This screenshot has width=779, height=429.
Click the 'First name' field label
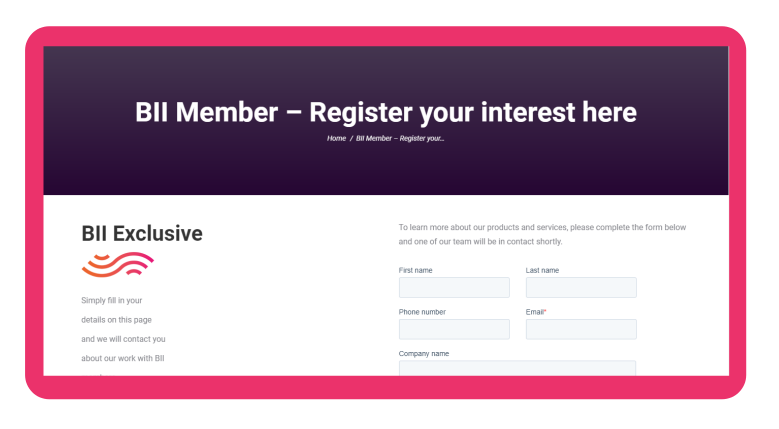415,270
